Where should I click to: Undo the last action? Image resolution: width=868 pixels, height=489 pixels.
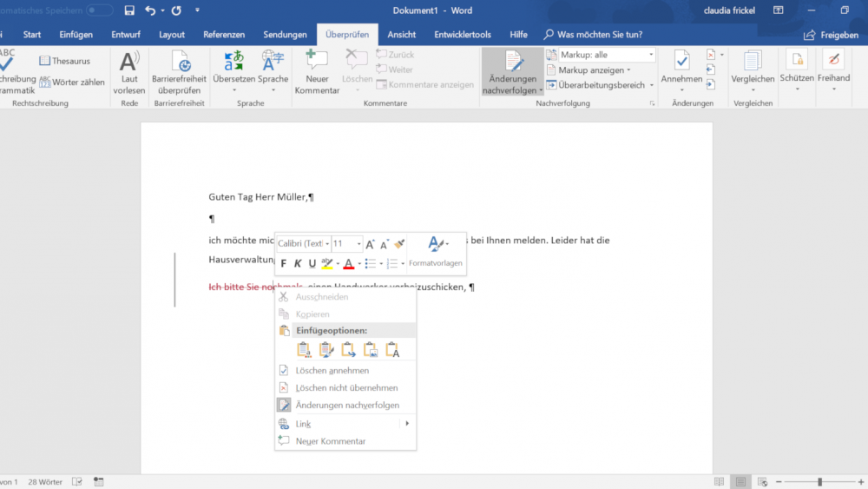pyautogui.click(x=150, y=10)
